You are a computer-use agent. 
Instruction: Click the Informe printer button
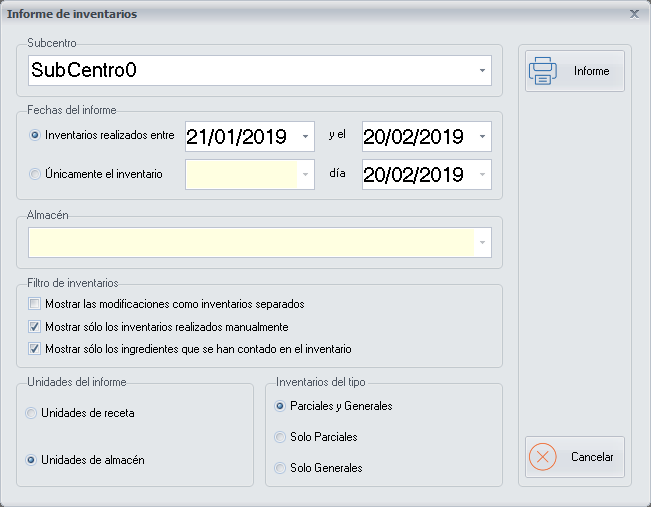pos(575,71)
